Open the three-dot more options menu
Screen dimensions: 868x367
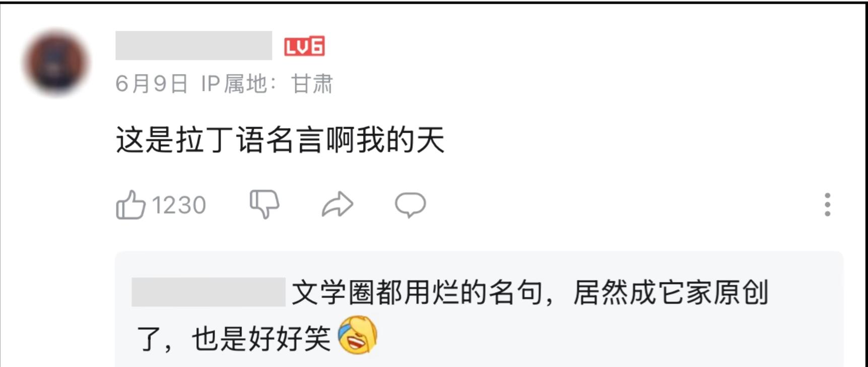tap(827, 205)
